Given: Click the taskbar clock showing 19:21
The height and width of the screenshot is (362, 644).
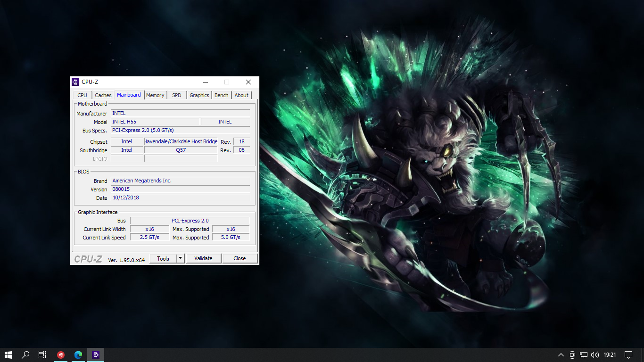Looking at the screenshot, I should pos(610,355).
